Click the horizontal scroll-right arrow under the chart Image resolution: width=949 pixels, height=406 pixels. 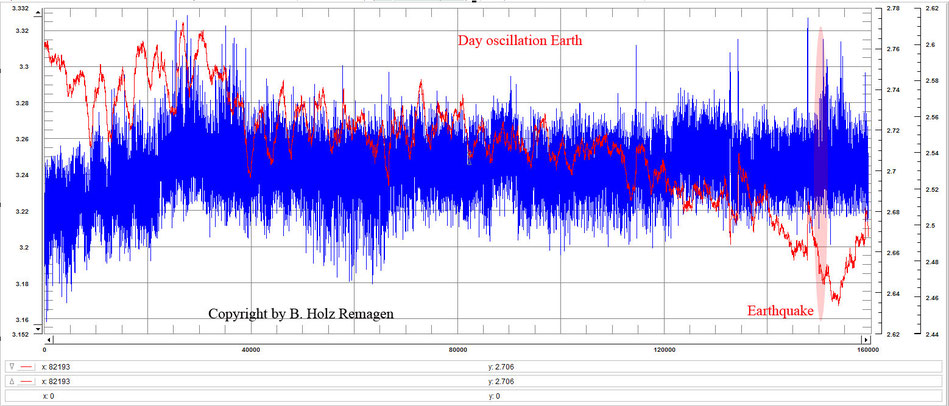866,339
